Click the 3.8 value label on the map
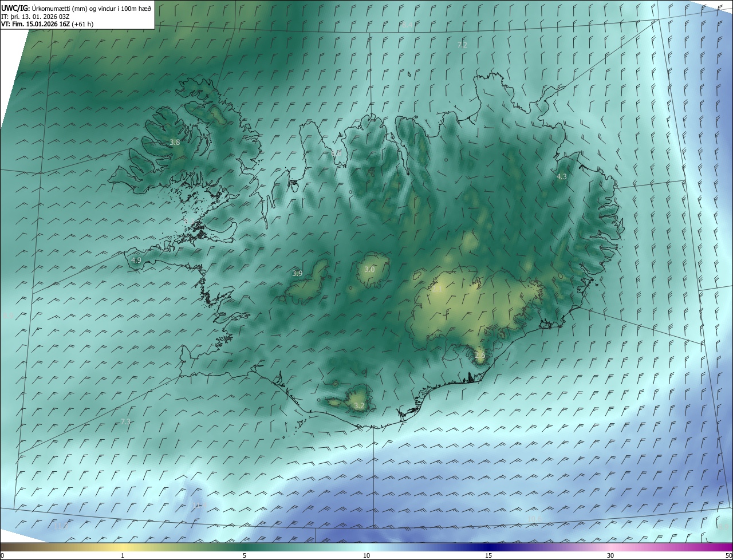Image resolution: width=733 pixels, height=560 pixels. [175, 143]
